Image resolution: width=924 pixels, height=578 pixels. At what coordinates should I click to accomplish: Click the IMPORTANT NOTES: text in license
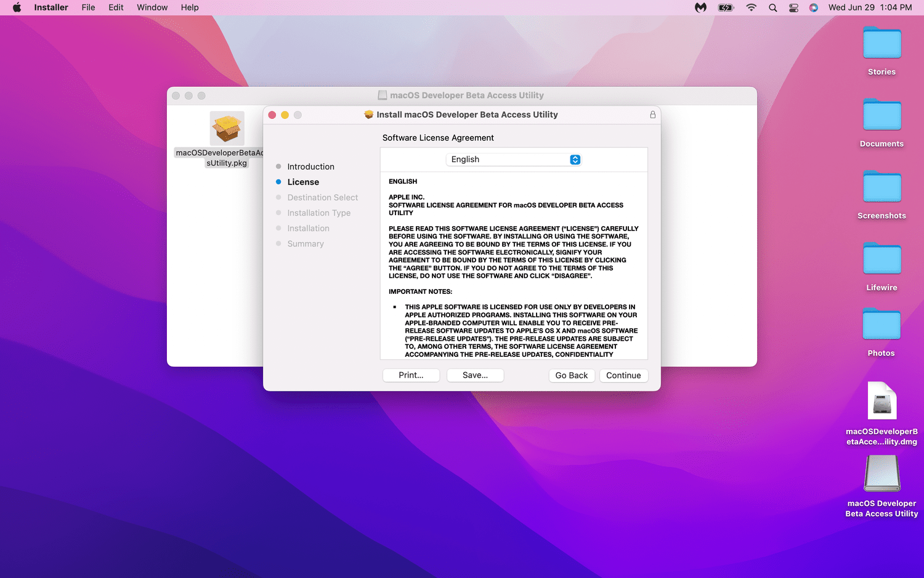coord(420,291)
